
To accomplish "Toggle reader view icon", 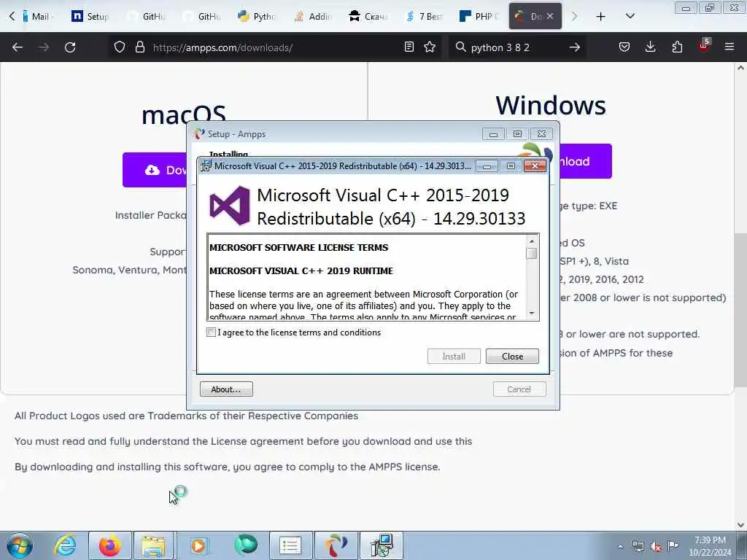I will click(409, 47).
